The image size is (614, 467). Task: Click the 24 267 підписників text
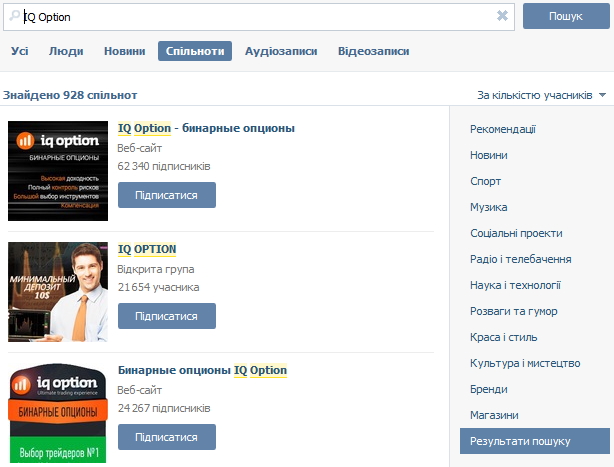[164, 408]
